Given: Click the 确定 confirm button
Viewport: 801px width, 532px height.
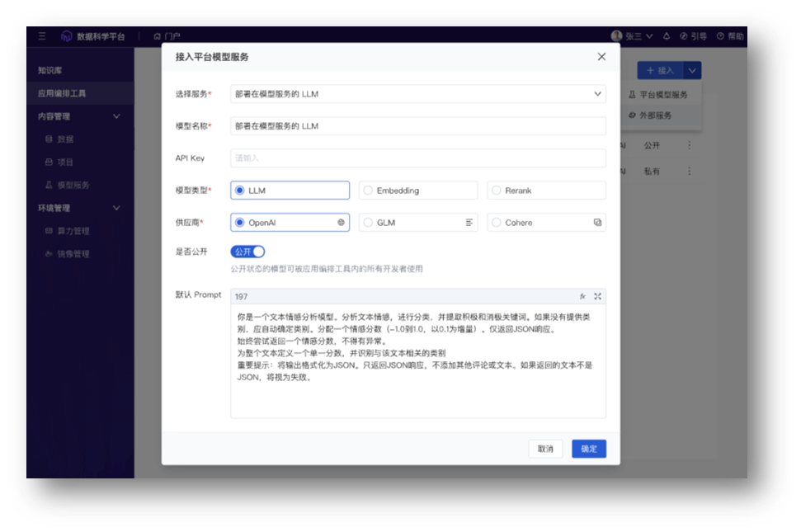Looking at the screenshot, I should coord(588,449).
